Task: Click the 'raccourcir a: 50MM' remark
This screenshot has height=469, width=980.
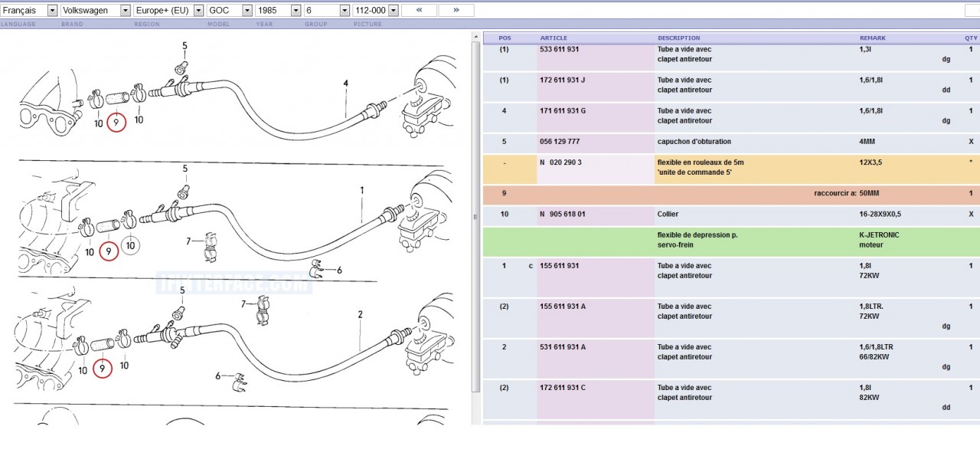Action: point(846,193)
